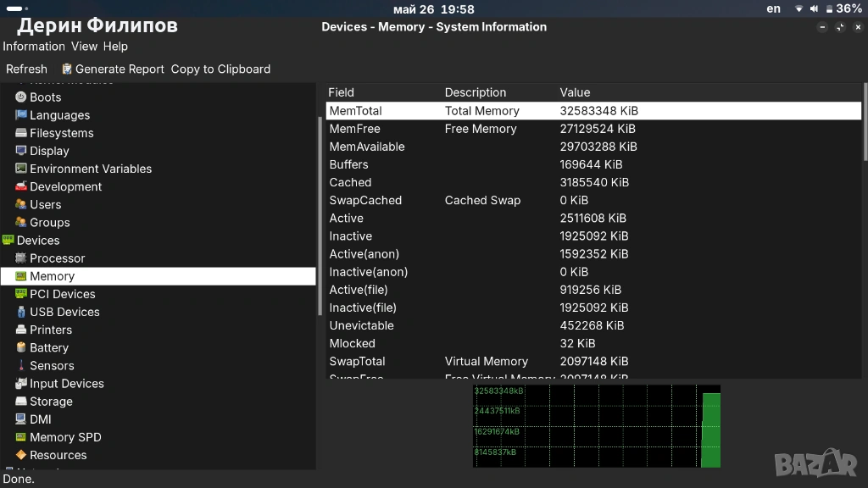
Task: Open the Battery icon in sidebar
Action: tap(21, 347)
